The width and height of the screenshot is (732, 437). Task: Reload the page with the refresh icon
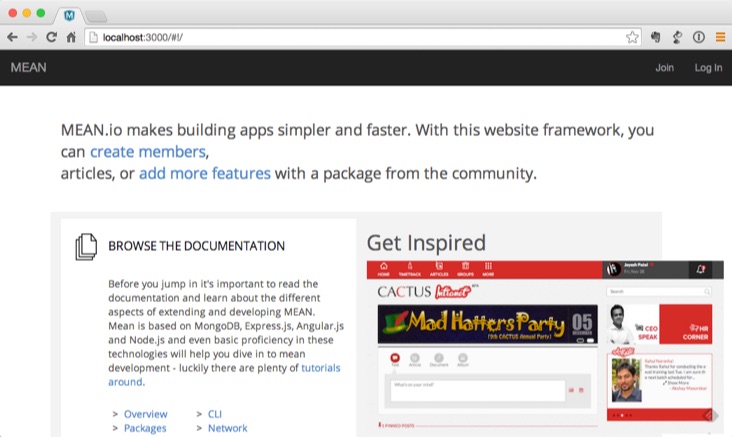(x=51, y=37)
